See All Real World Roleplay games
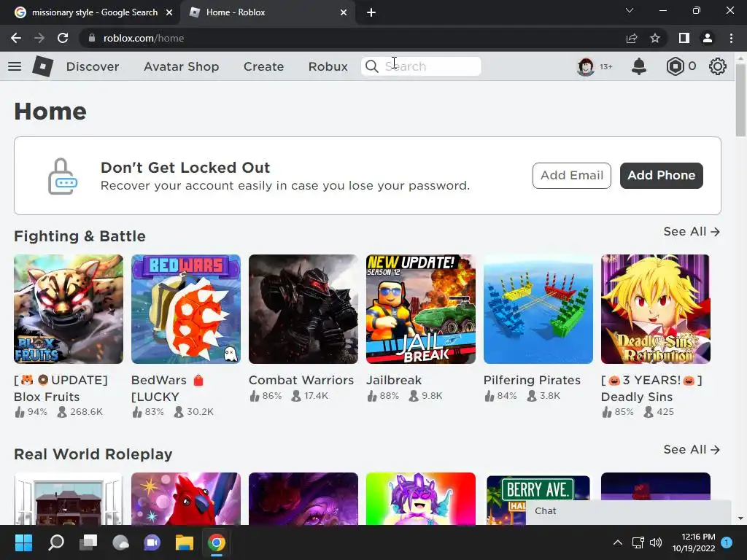Screen dimensions: 747x560 (692, 449)
